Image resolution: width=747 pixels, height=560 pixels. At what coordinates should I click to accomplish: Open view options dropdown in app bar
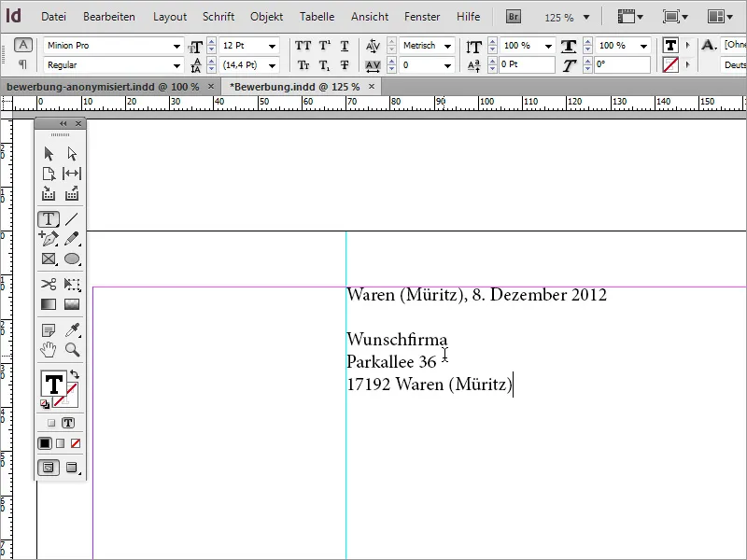click(629, 17)
